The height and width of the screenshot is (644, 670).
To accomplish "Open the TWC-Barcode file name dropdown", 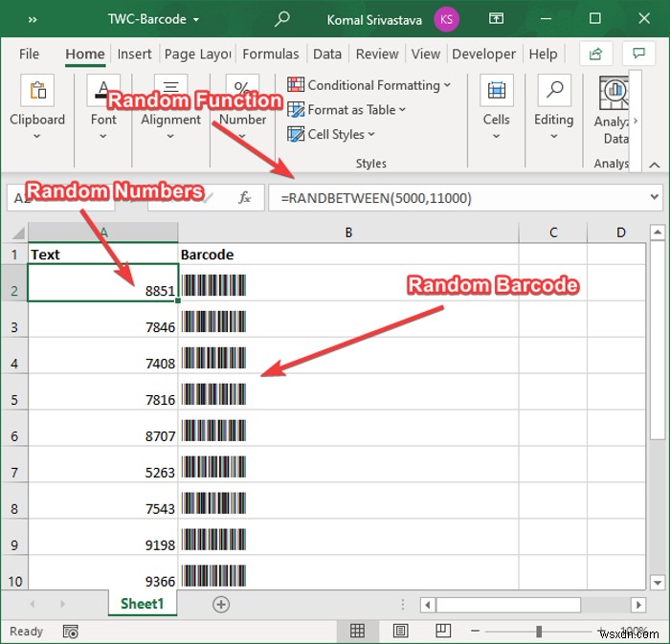I will [x=153, y=19].
